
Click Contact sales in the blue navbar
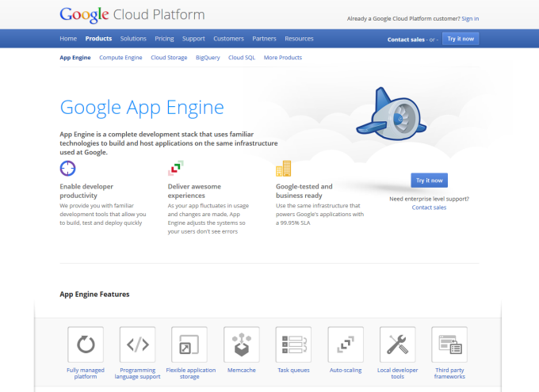(406, 40)
